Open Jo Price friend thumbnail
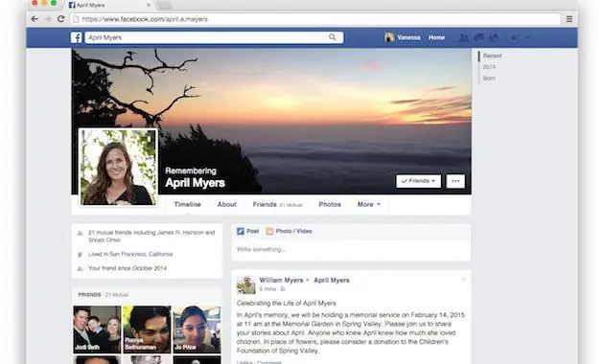The image size is (604, 364). point(197,330)
